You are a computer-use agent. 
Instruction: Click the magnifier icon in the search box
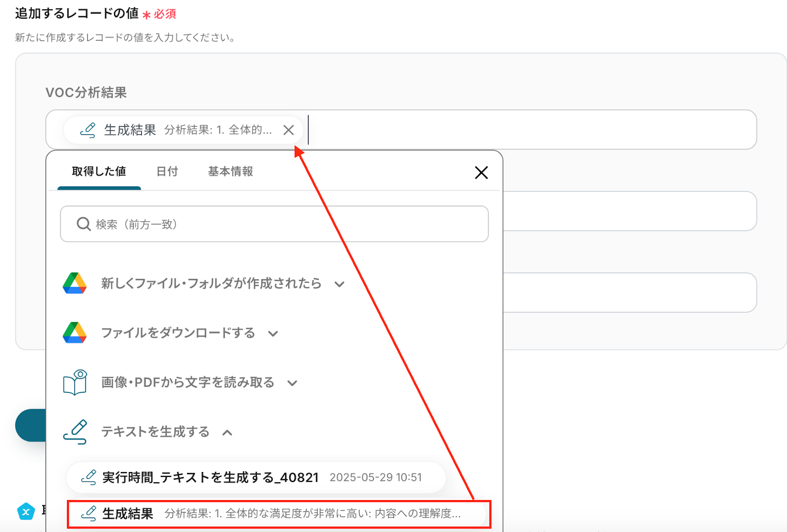pyautogui.click(x=84, y=224)
